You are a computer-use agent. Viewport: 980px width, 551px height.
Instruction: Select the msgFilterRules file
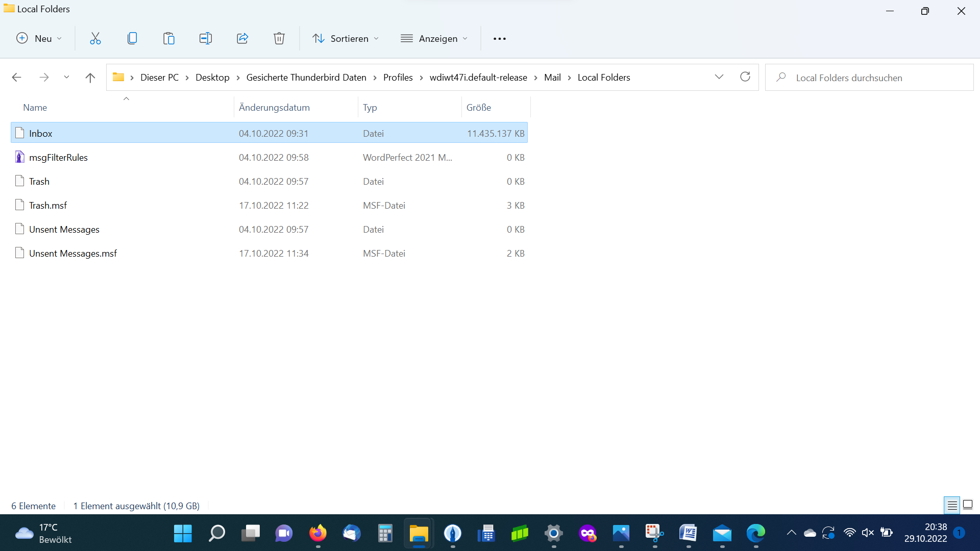[x=58, y=157]
